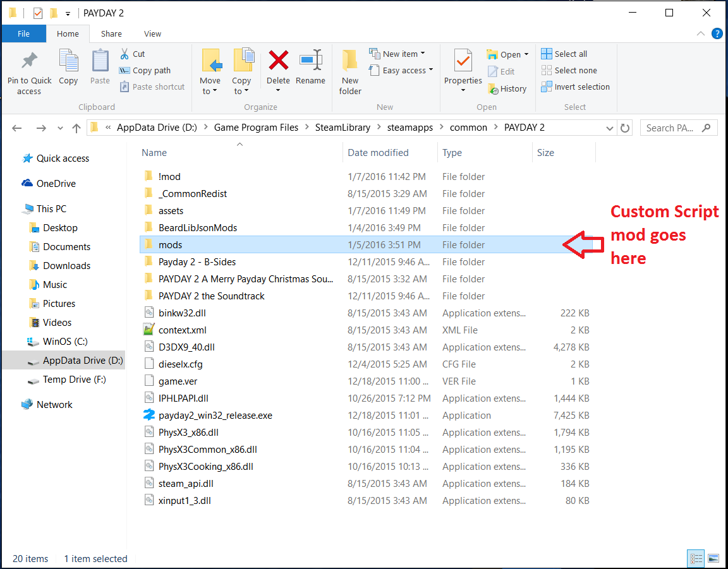Refresh the PAYDAY 2 folder

[x=625, y=128]
